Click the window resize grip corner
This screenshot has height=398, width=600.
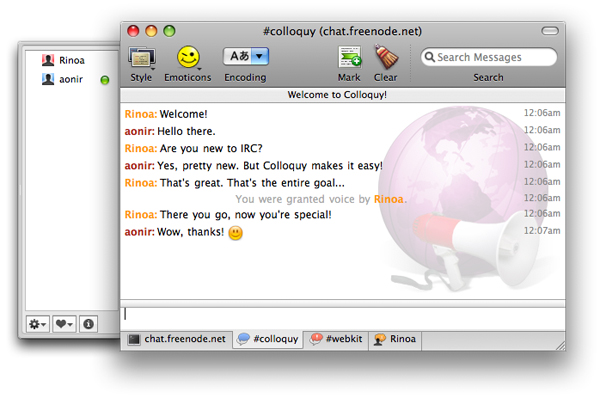[561, 346]
